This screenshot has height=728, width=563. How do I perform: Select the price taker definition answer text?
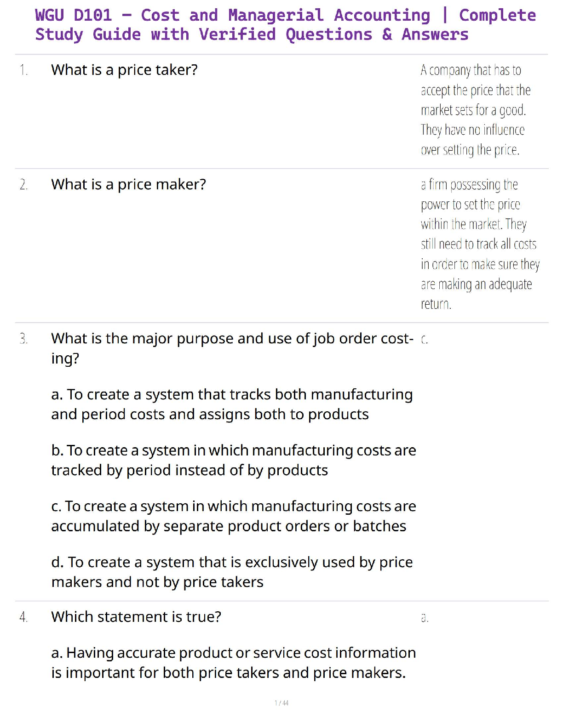pos(475,110)
